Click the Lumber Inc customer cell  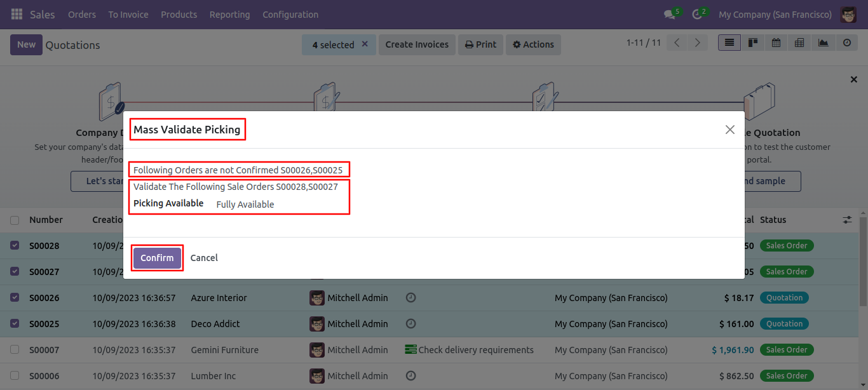click(x=214, y=375)
